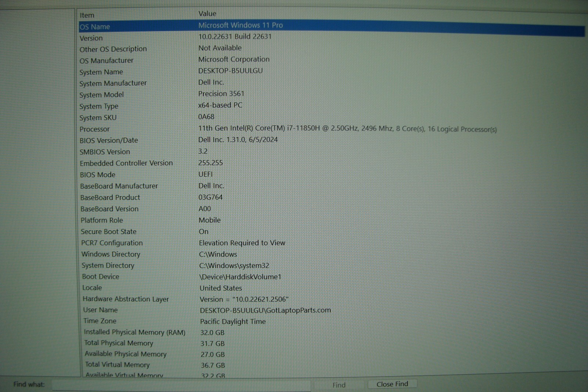Screen dimensions: 588x392
Task: Select the Windows Directory row
Action: 111,254
